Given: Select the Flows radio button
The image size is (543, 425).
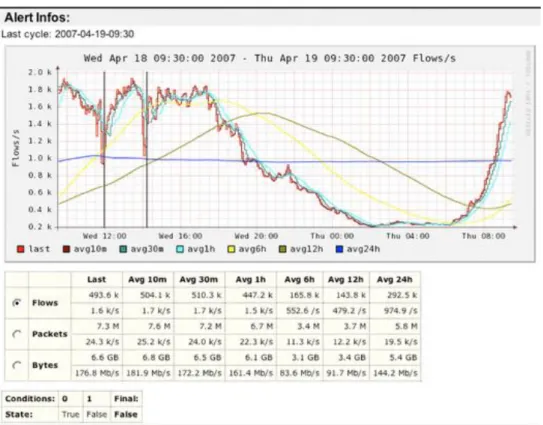Looking at the screenshot, I should point(16,303).
